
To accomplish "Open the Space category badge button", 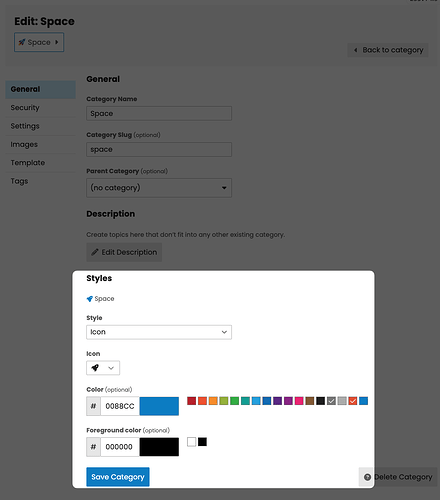I will point(39,42).
